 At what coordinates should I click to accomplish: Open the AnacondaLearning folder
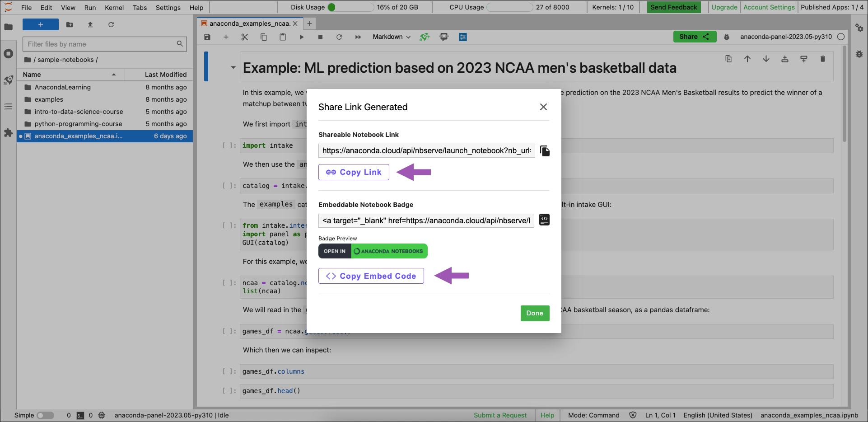click(x=105, y=87)
